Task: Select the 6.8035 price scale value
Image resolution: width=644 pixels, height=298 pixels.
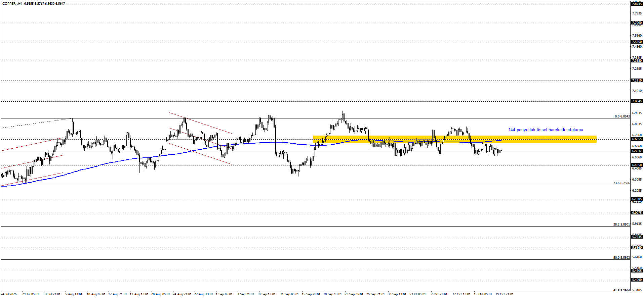Action: tap(637, 124)
